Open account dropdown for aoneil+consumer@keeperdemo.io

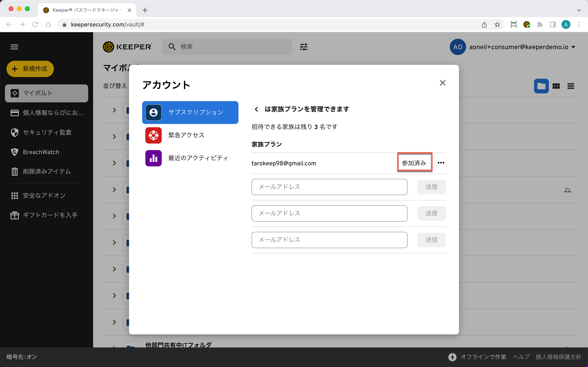pos(574,47)
